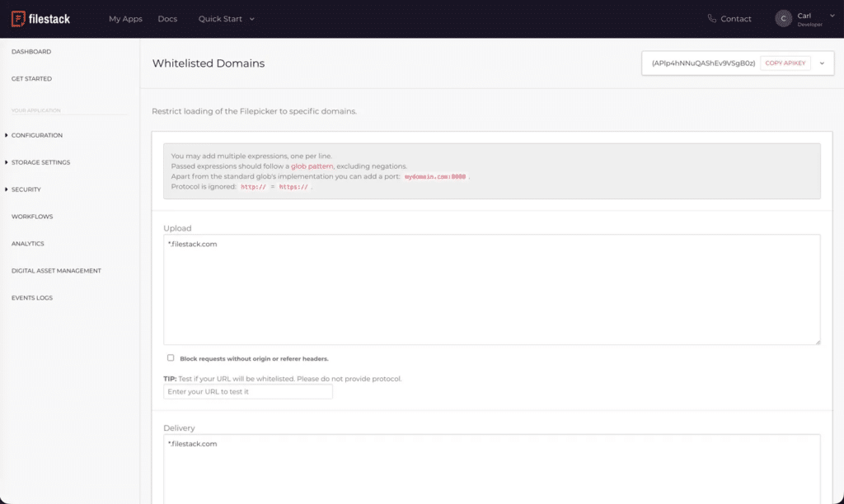Click the http:// code snippet

(x=253, y=187)
